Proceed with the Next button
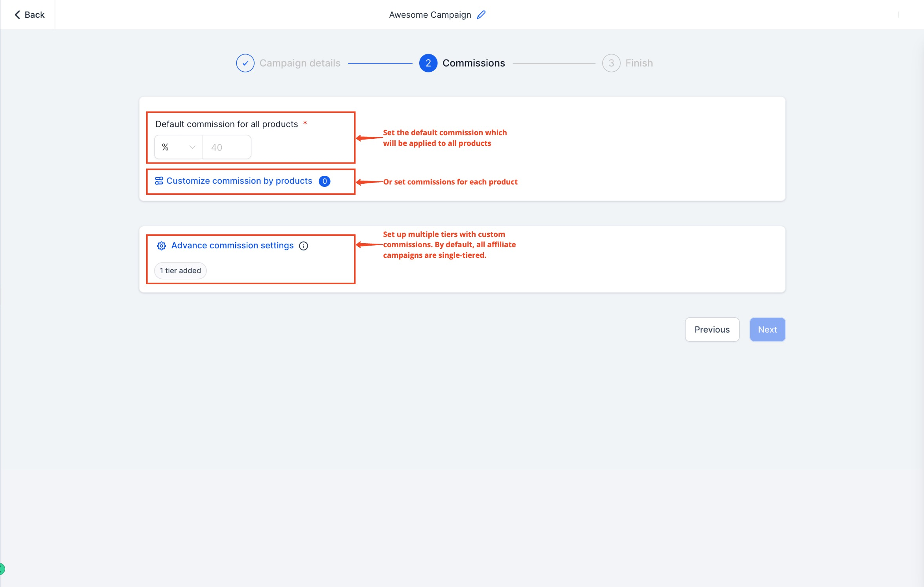 [x=767, y=330]
